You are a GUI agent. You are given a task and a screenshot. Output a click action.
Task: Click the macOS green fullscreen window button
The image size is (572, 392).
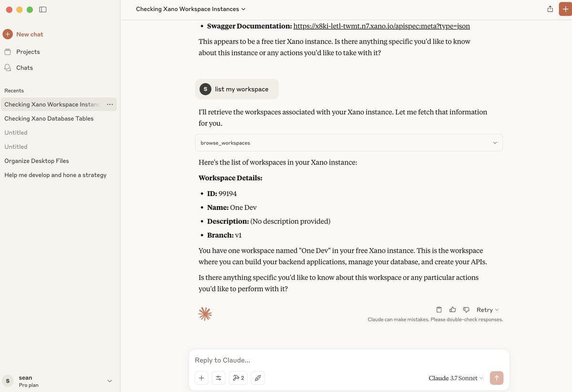tap(30, 10)
